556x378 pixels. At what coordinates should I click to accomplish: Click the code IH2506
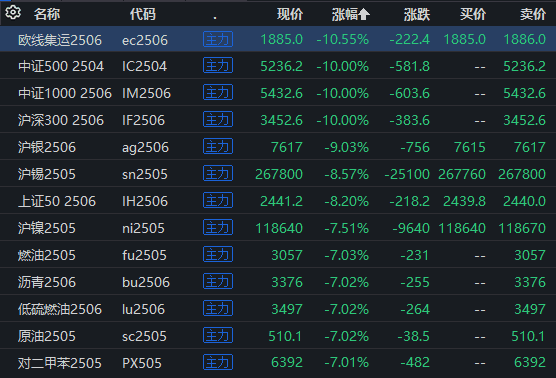point(145,201)
